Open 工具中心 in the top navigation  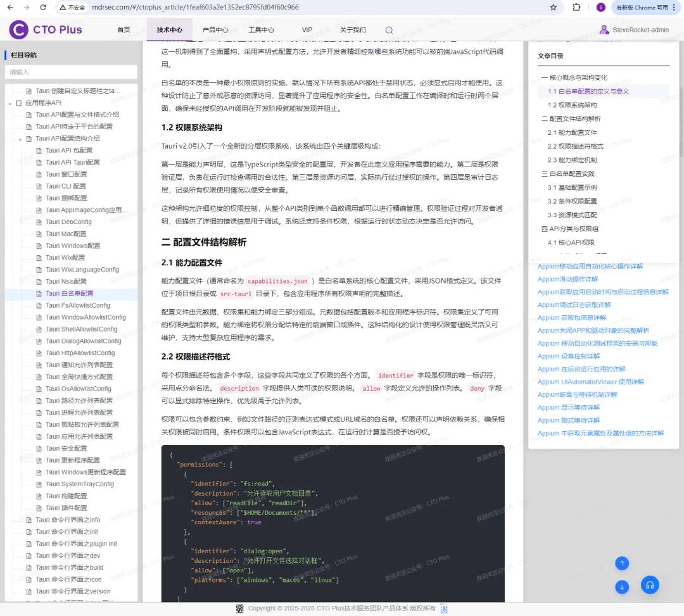(x=261, y=30)
